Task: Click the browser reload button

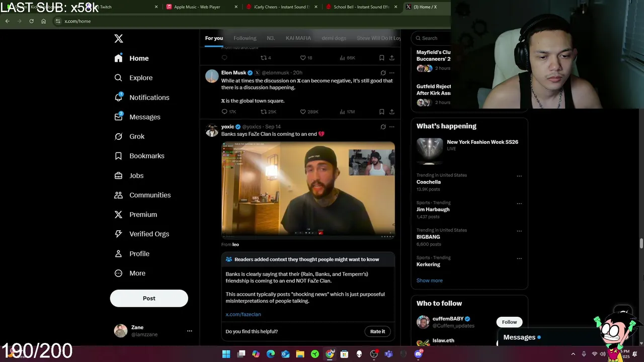Action: tap(31, 21)
